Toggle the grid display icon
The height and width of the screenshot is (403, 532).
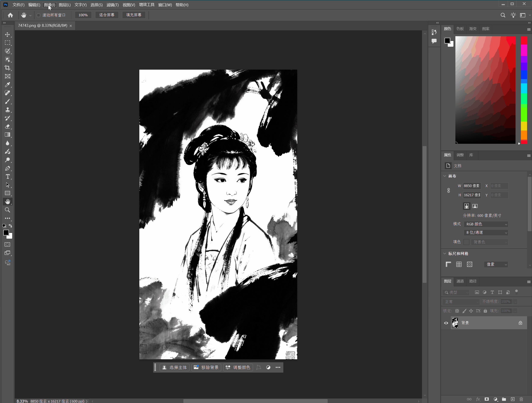pos(459,264)
